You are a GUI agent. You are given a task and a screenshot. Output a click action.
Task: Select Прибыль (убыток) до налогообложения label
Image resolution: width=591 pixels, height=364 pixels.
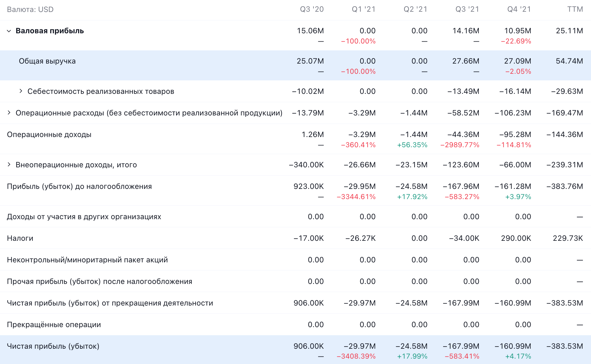79,186
